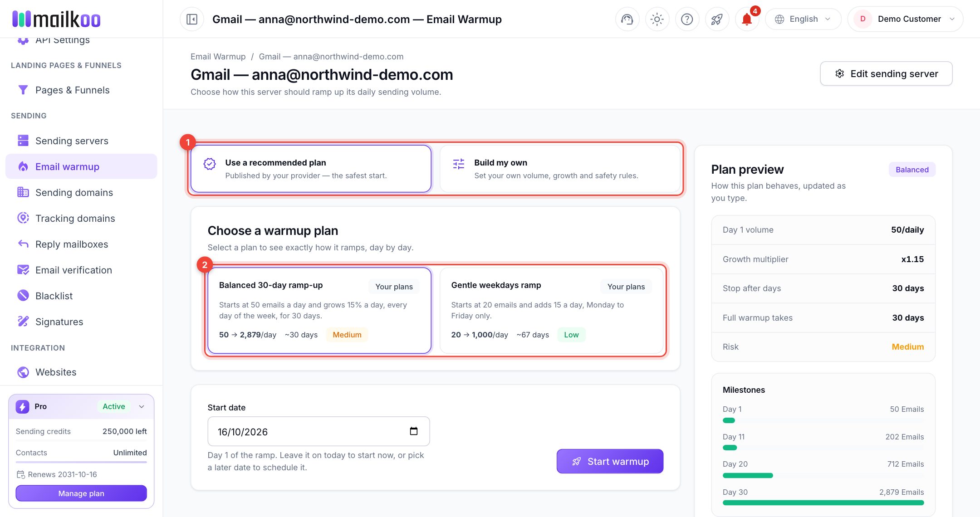The height and width of the screenshot is (517, 980).
Task: Click Manage plan button
Action: 81,493
